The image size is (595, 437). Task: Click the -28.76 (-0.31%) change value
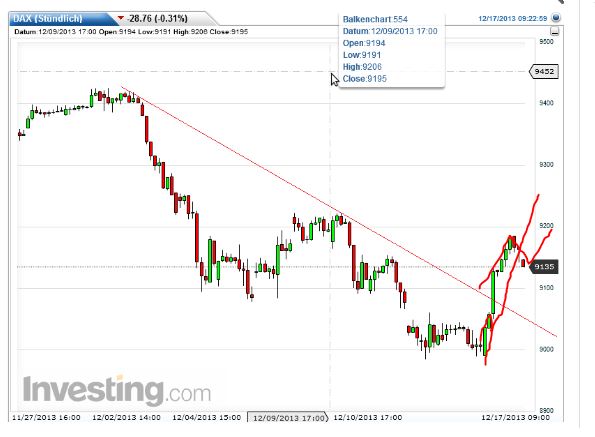pyautogui.click(x=157, y=18)
